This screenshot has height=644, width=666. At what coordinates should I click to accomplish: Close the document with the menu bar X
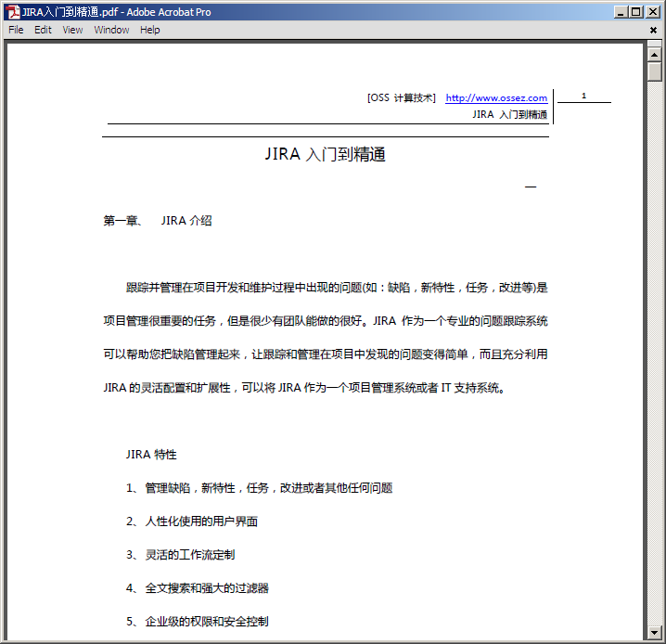[x=653, y=31]
